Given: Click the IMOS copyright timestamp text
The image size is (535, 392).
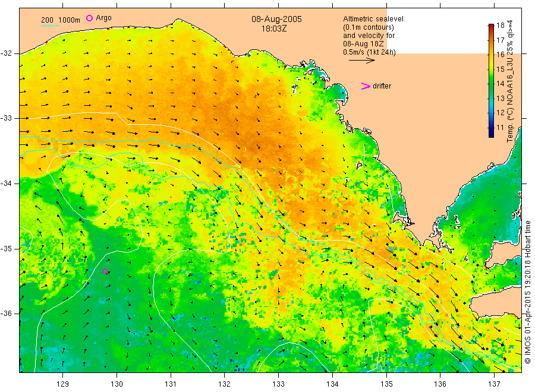Looking at the screenshot, I should pyautogui.click(x=527, y=292).
